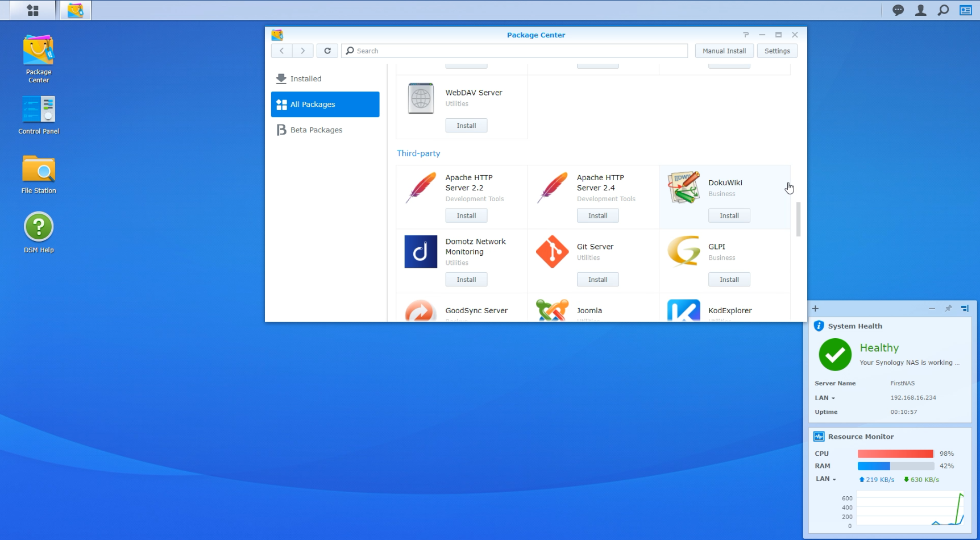Focus the Package Center search field
The height and width of the screenshot is (540, 980).
(514, 51)
